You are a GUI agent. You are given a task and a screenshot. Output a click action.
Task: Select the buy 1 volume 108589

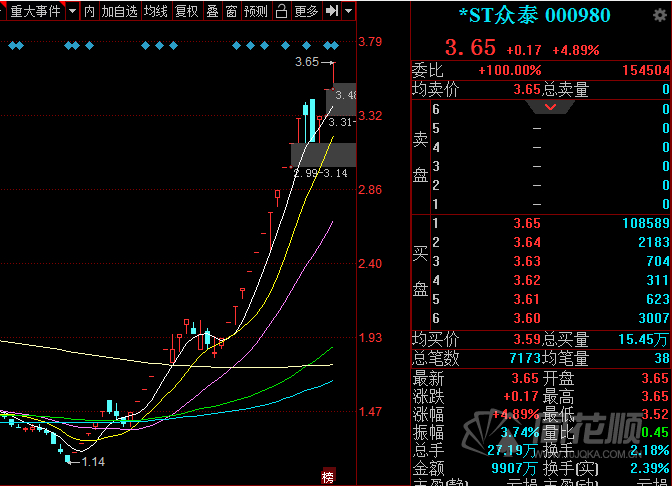coord(646,223)
